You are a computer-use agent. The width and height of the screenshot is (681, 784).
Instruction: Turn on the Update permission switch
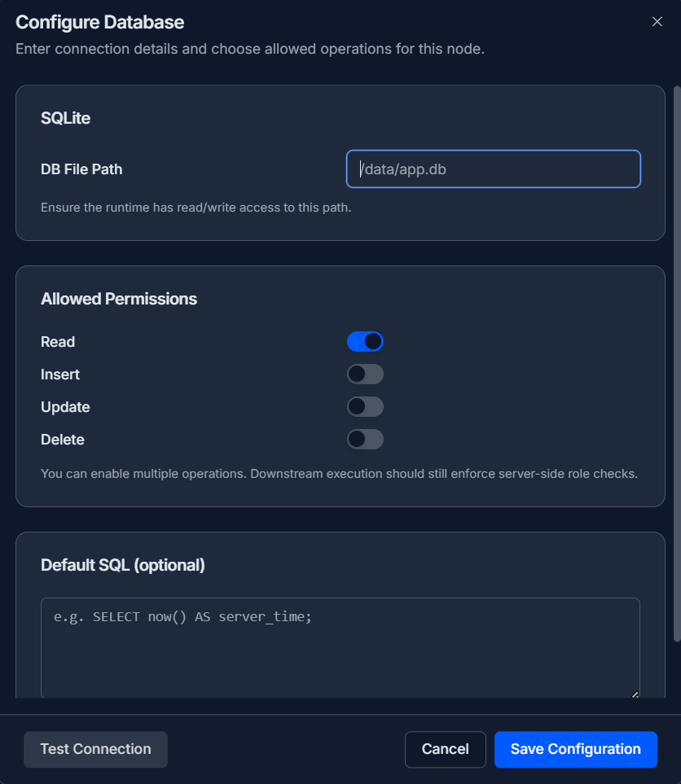click(365, 407)
